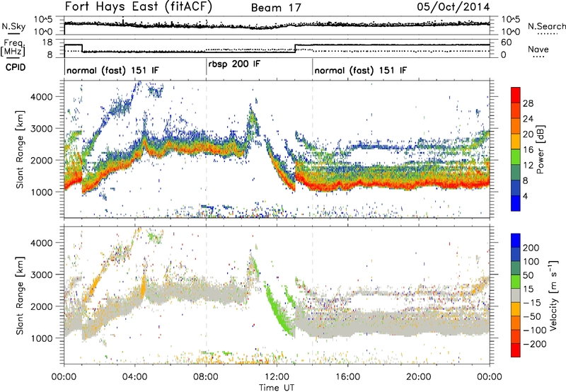Click "normal (fast) 151 IF" starting after 14:00
This screenshot has height=392, width=566.
click(x=361, y=70)
